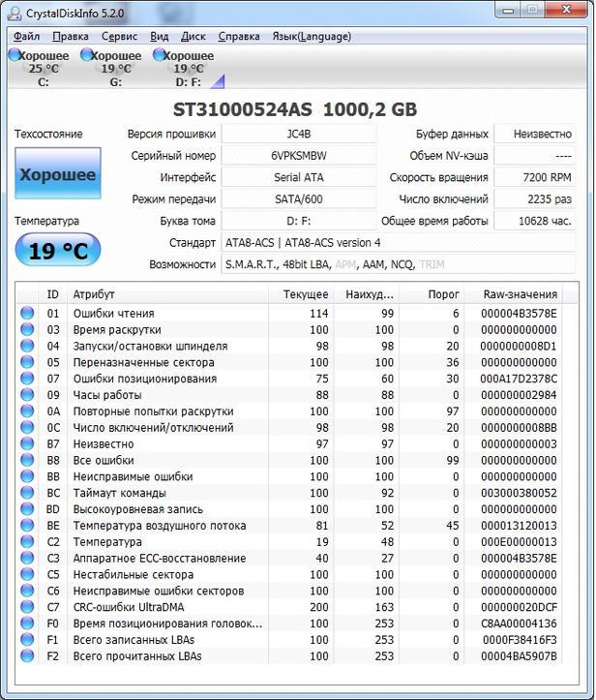The width and height of the screenshot is (596, 700).
Task: Click status orb of CRC-ошибки UltraDMA row
Action: 27,606
